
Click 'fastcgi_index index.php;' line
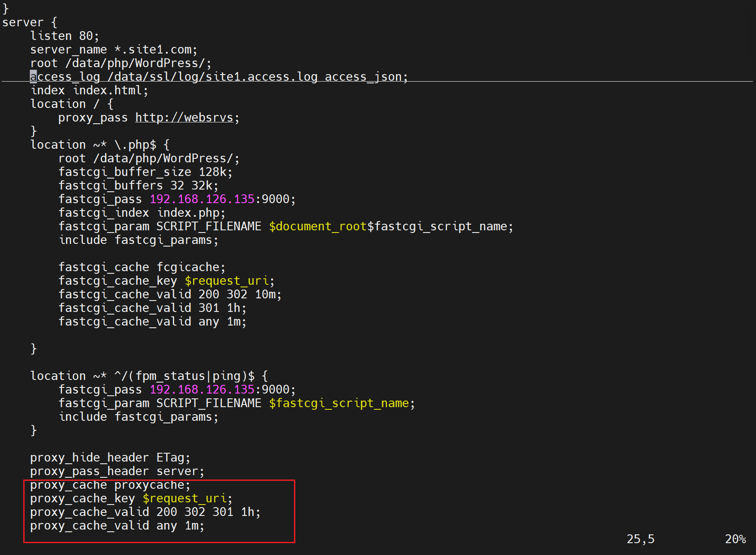click(x=142, y=213)
